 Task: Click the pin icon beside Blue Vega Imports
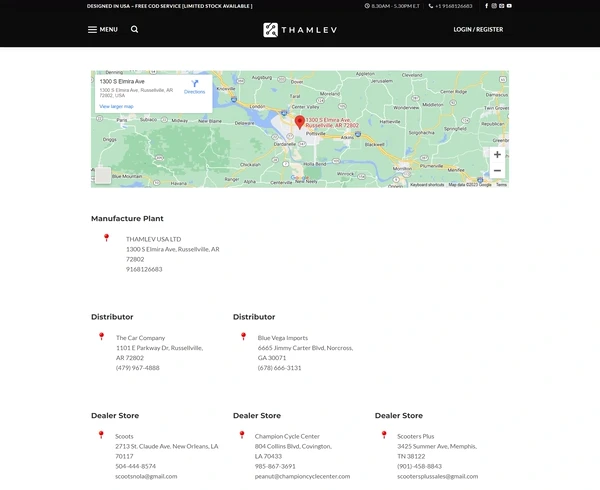click(x=243, y=336)
